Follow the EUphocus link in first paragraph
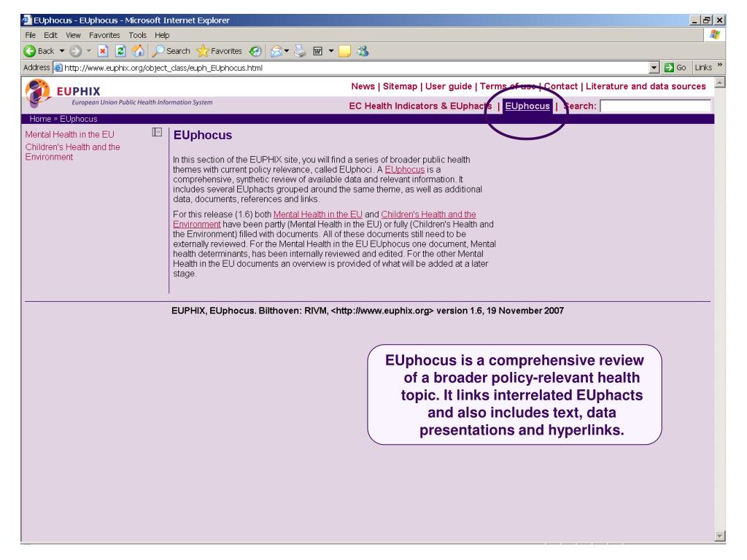This screenshot has width=747, height=560. tap(404, 169)
